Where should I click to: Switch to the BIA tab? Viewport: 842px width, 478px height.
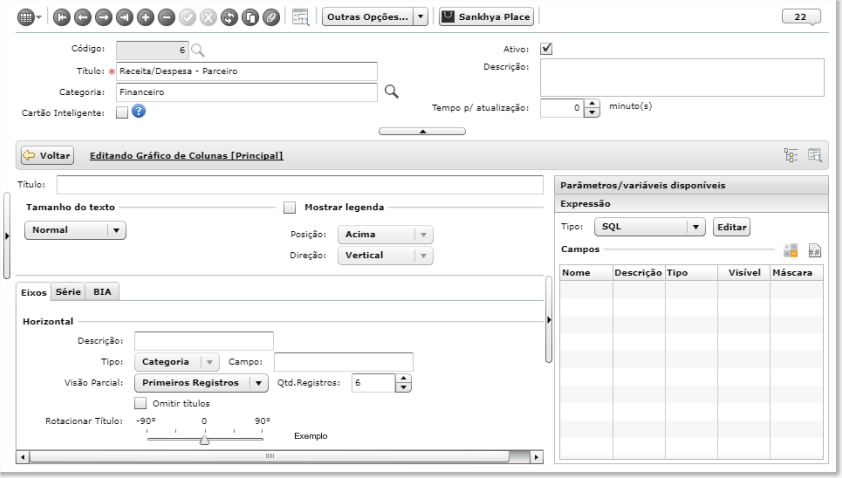tap(102, 292)
